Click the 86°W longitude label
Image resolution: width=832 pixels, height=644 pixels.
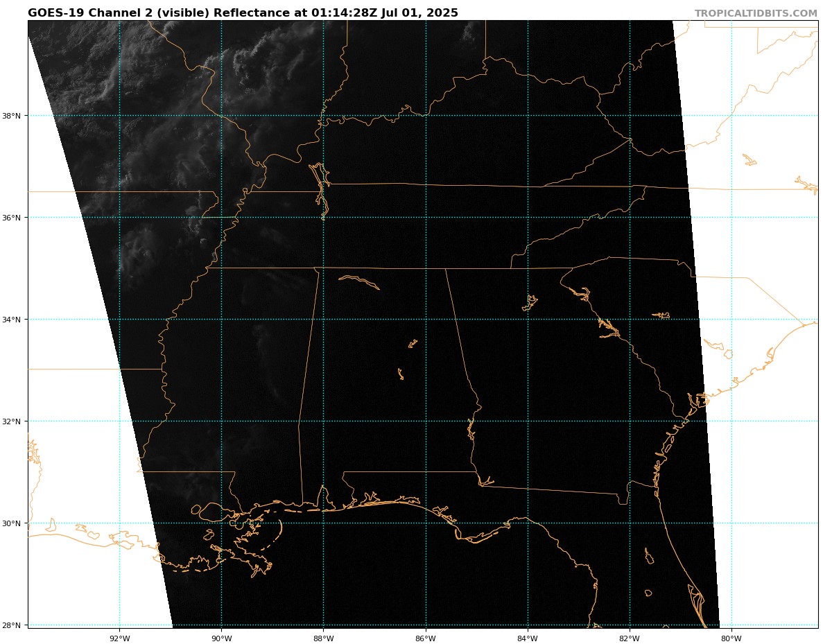426,638
